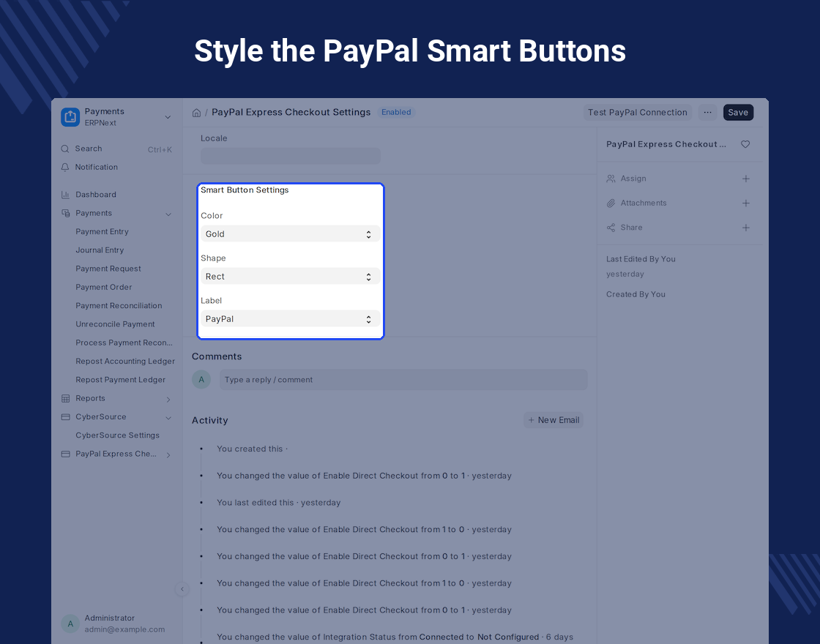
Task: Open Repost Payment Ledger in sidebar
Action: tap(120, 380)
